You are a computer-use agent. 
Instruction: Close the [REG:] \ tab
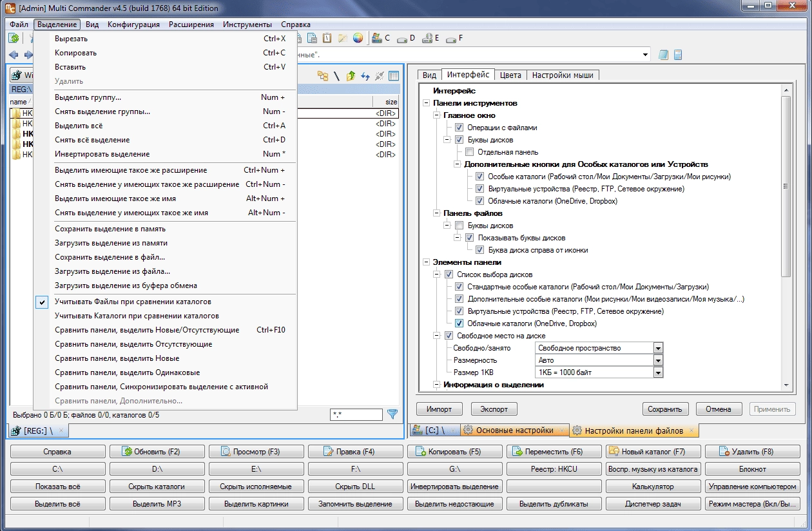[61, 430]
